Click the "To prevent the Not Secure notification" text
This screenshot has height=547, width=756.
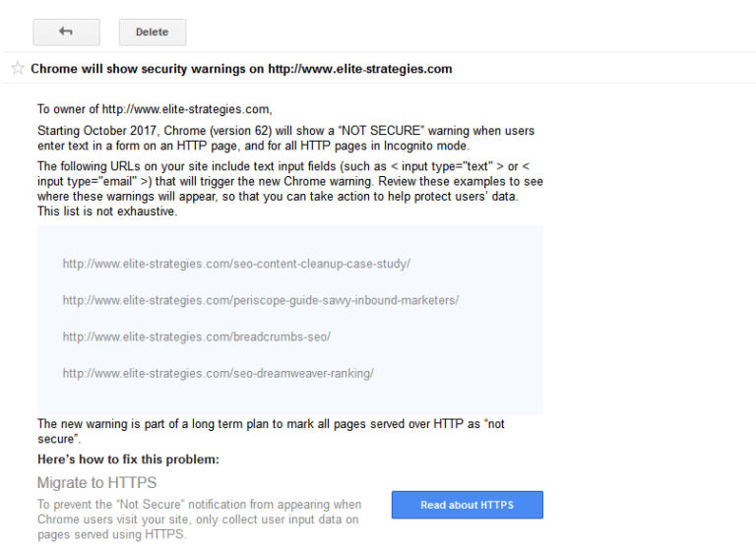click(x=198, y=519)
